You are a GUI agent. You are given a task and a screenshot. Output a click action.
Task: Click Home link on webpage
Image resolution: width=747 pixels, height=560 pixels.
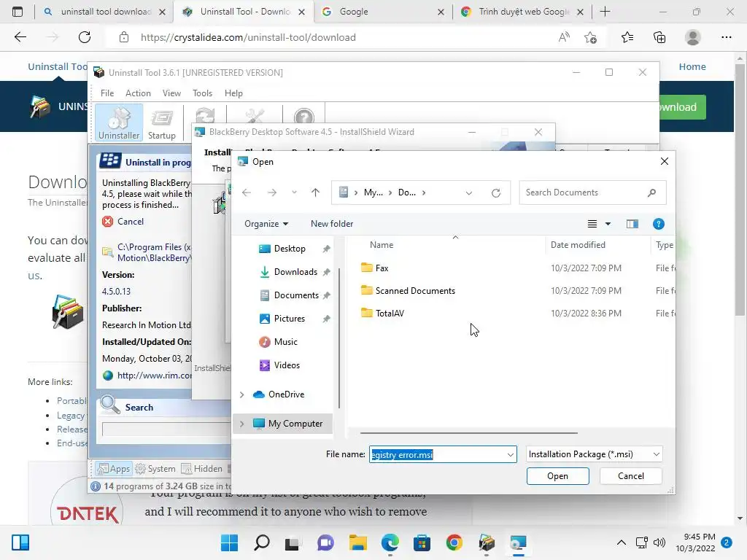[692, 66]
